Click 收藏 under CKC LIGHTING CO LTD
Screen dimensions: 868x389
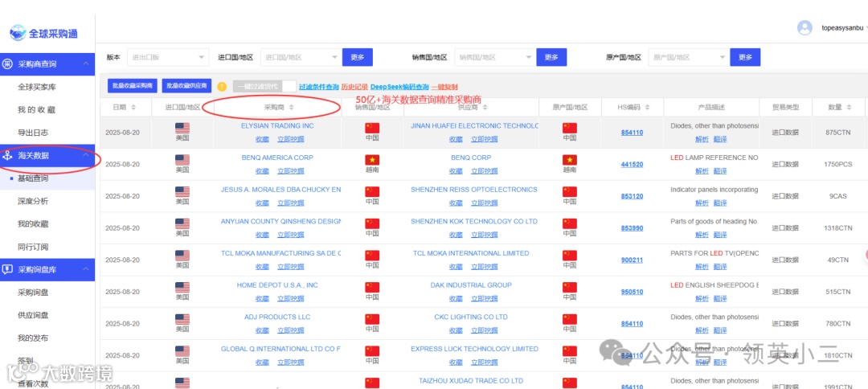tap(456, 330)
